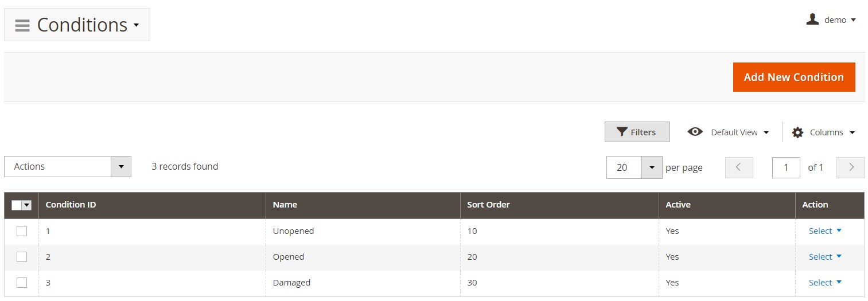Viewport: 868px width, 301px height.
Task: Open the hamburger menu beside Conditions
Action: click(22, 25)
